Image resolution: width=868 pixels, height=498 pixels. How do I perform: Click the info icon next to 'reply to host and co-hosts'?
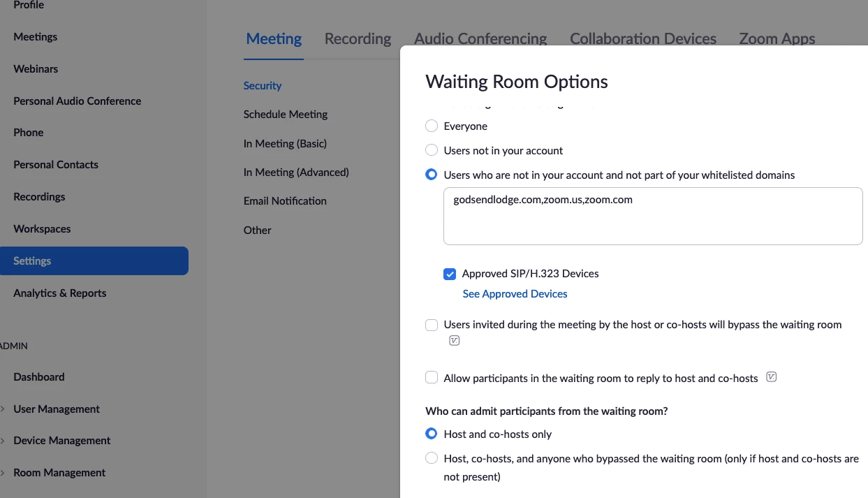[x=772, y=377]
